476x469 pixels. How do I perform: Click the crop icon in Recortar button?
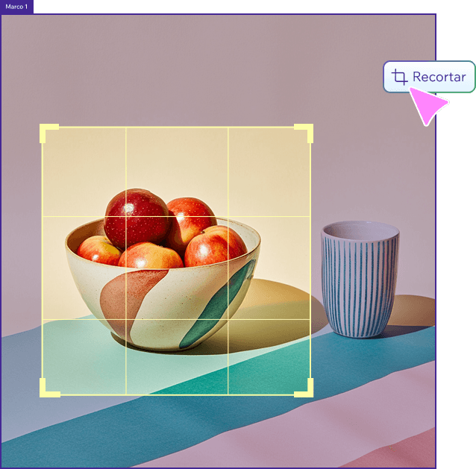click(x=399, y=77)
